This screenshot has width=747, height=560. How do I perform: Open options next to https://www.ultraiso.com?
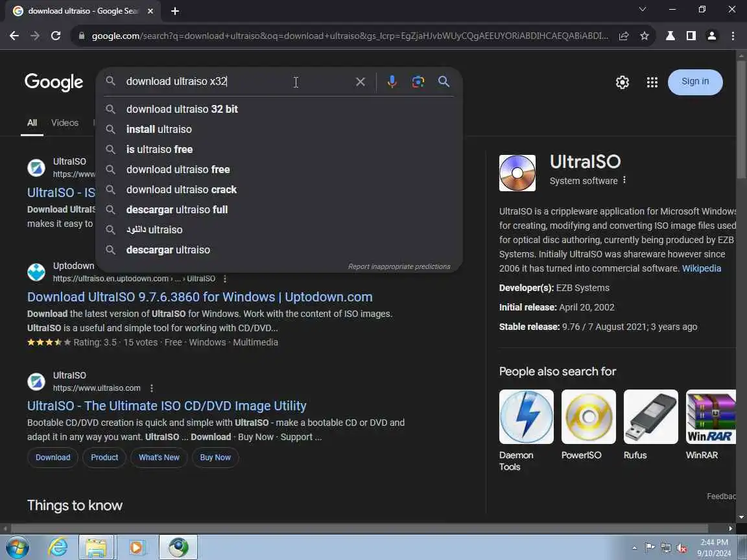click(152, 388)
